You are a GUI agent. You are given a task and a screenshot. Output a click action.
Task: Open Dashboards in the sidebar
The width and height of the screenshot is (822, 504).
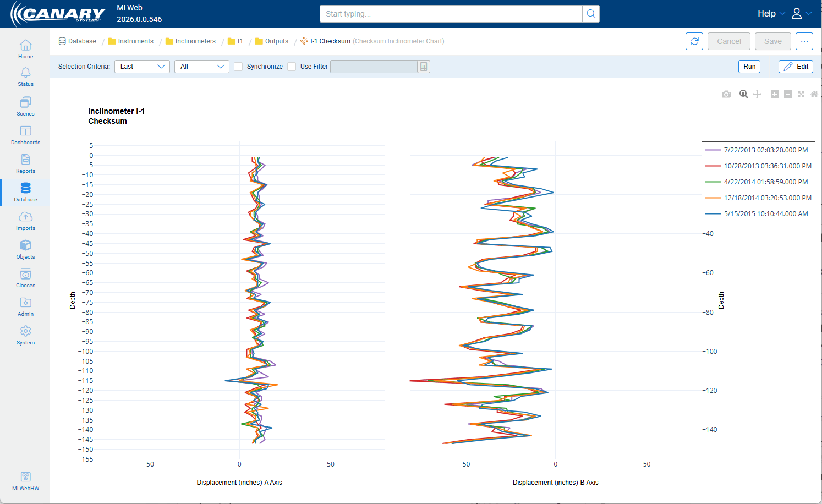point(25,135)
